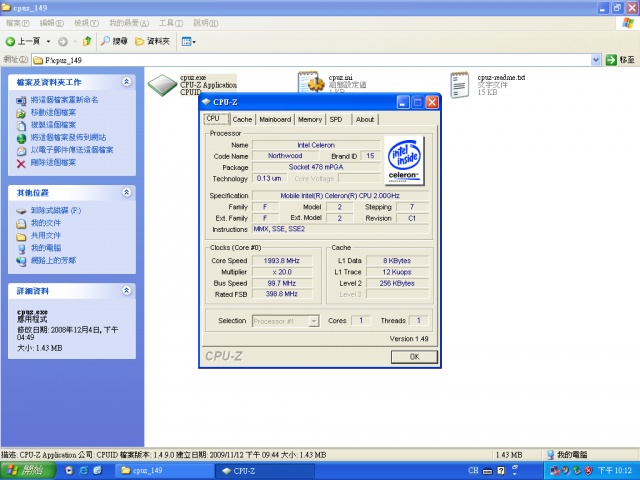Switch to the Cache tab in CPU-Z
The width and height of the screenshot is (640, 480).
pos(242,120)
